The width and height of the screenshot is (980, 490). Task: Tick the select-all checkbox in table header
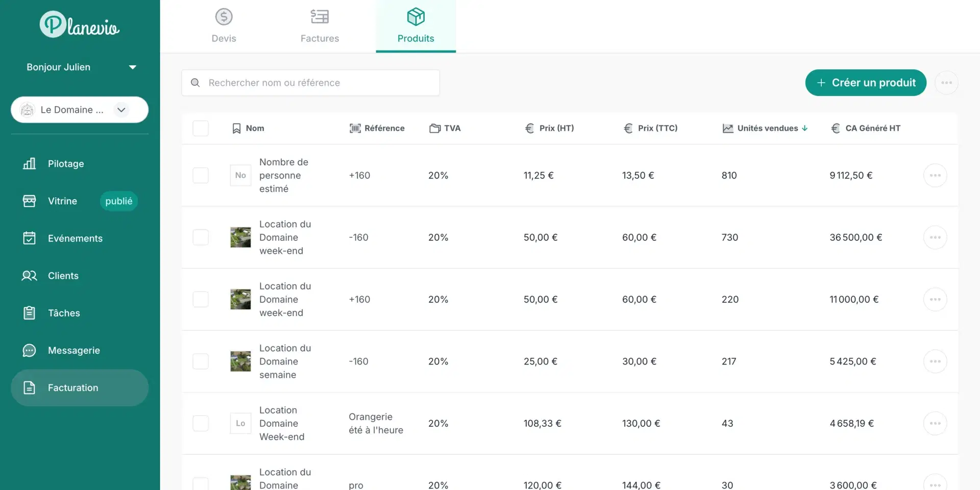pyautogui.click(x=201, y=128)
